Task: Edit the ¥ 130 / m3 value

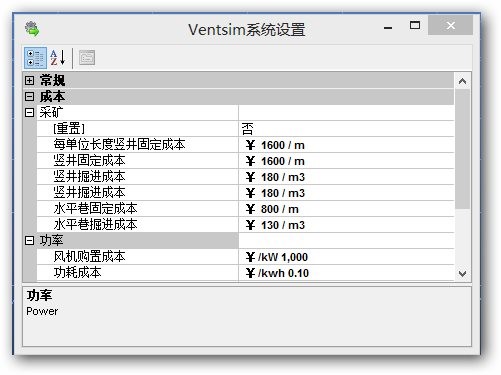Action: pyautogui.click(x=347, y=225)
